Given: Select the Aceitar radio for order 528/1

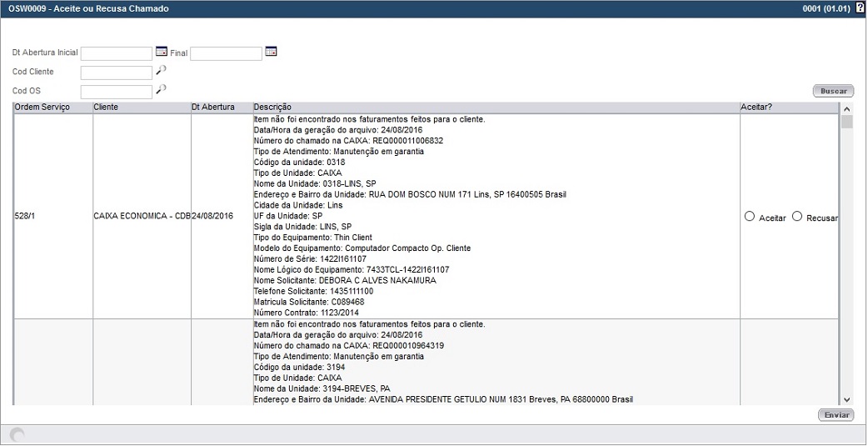Looking at the screenshot, I should 750,217.
